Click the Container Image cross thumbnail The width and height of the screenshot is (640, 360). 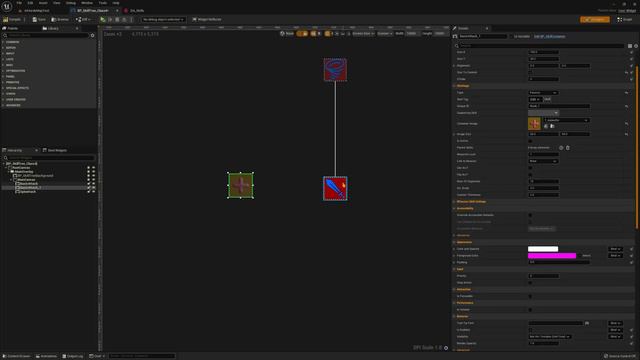coord(534,123)
